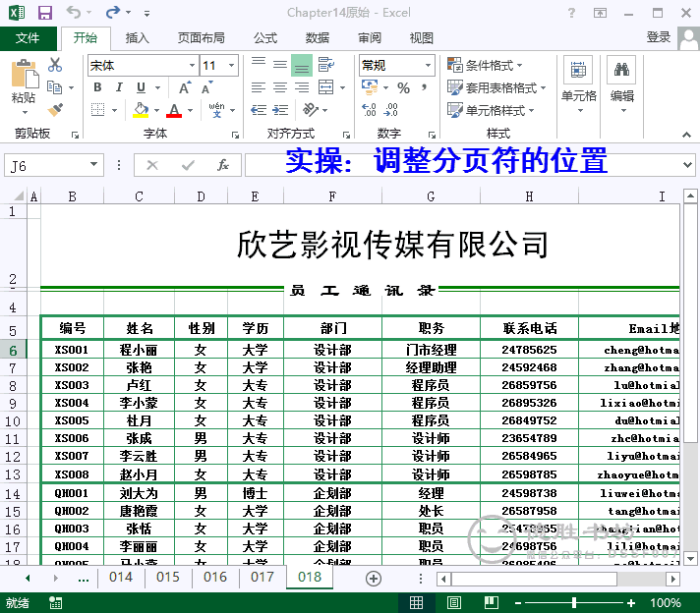Collapse the ribbon with the up chevron
The height and width of the screenshot is (613, 700).
click(x=686, y=135)
